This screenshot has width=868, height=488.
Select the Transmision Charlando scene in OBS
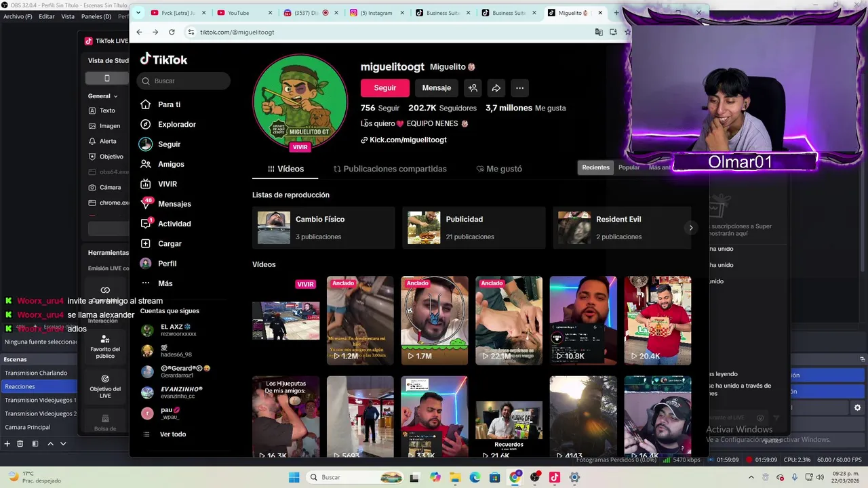pos(39,373)
